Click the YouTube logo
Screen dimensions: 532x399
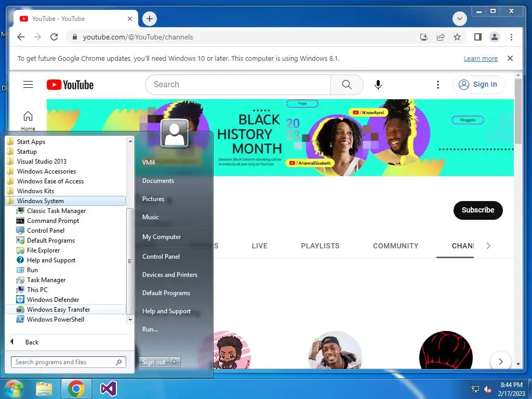point(70,85)
